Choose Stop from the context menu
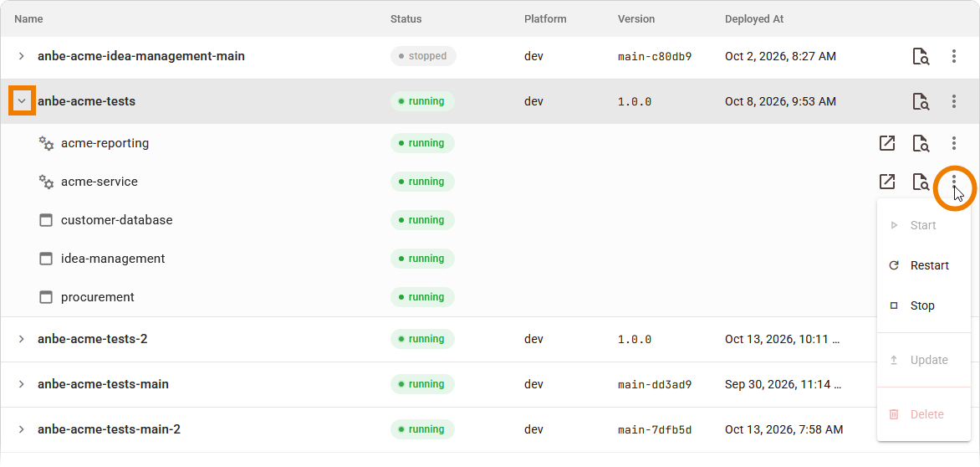 pyautogui.click(x=924, y=305)
